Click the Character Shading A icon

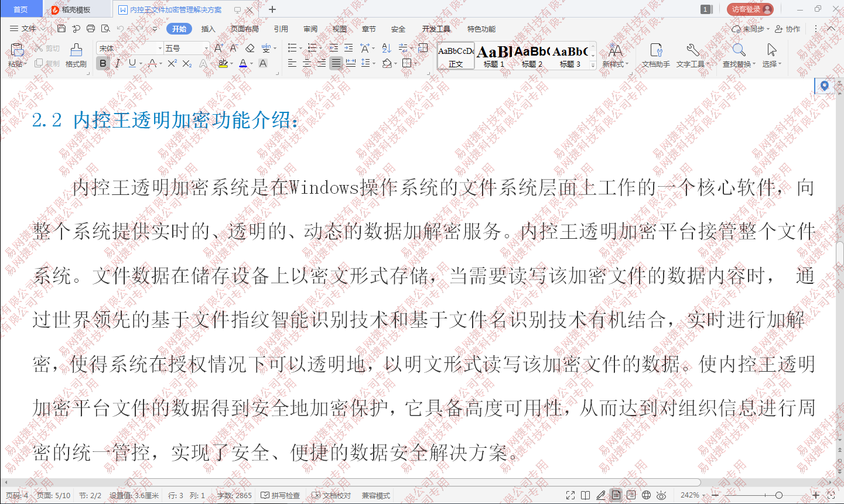(263, 63)
